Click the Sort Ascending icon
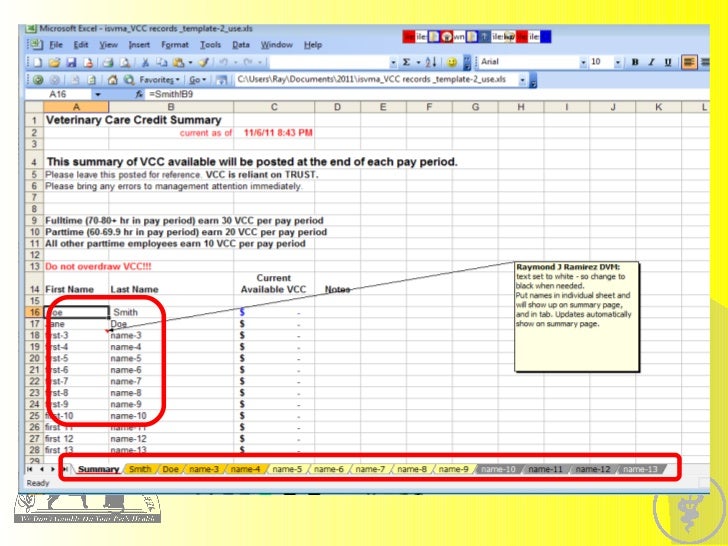 pos(431,62)
